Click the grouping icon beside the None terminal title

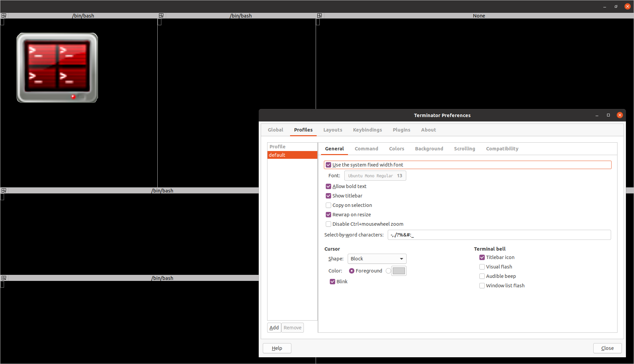coord(320,16)
